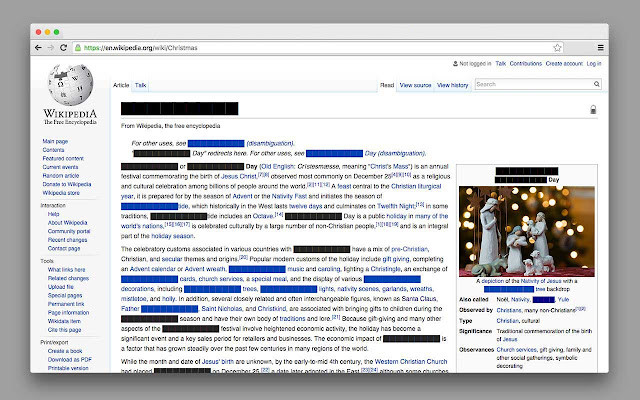
Task: Go to Main page in sidebar
Action: (x=55, y=141)
